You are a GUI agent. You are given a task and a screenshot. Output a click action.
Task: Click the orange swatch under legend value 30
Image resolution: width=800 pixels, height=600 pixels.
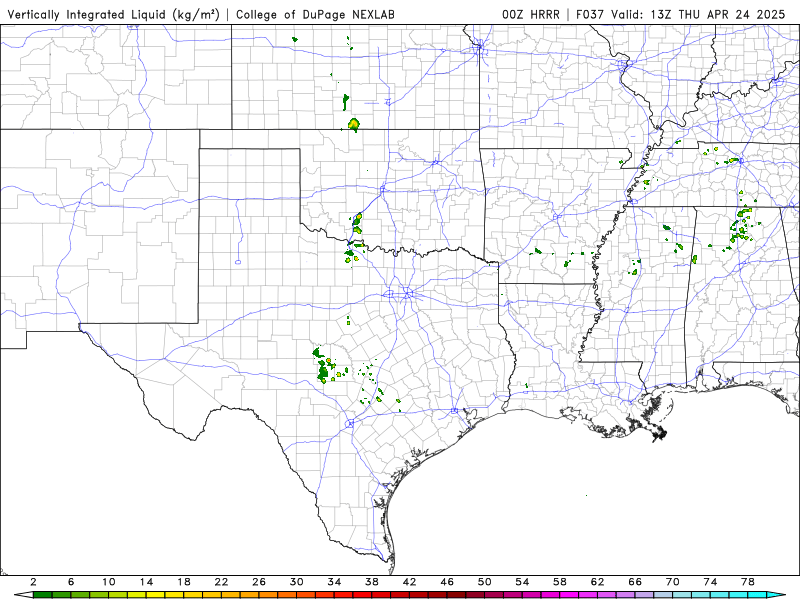pyautogui.click(x=306, y=595)
